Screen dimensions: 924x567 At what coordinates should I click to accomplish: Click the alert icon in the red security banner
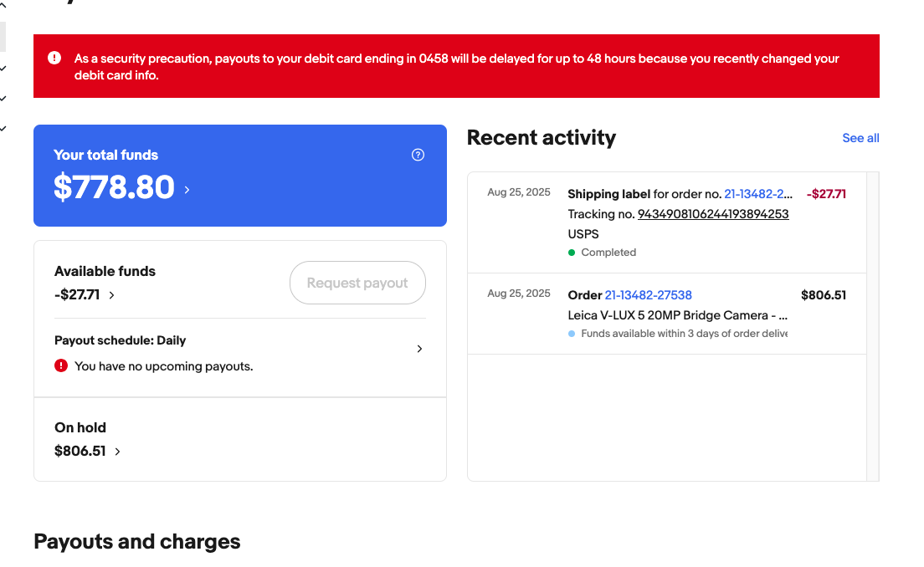coord(54,58)
